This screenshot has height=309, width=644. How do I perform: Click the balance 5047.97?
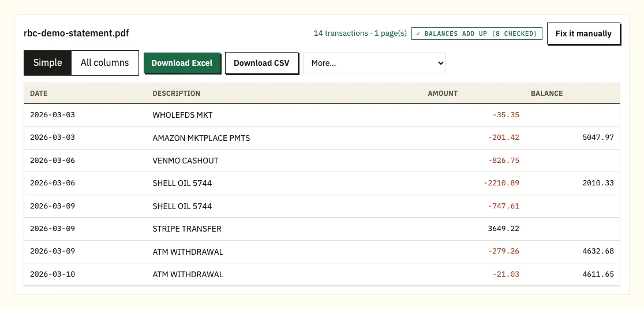598,137
